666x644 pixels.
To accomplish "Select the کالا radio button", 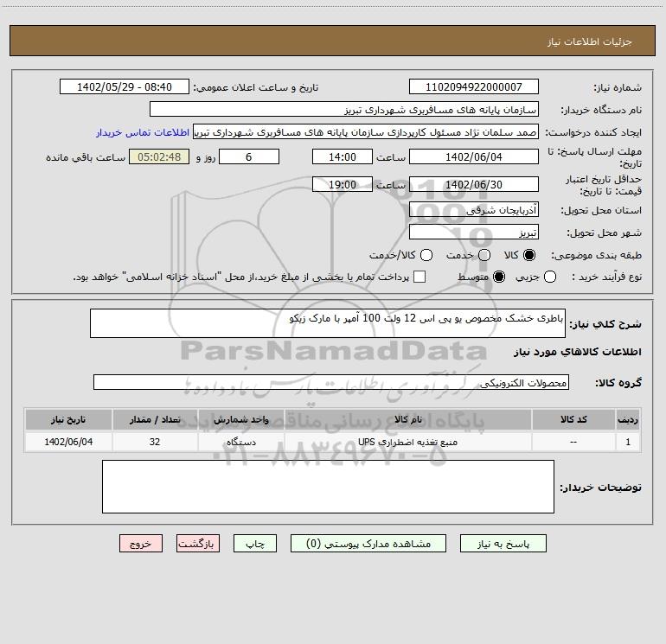I will click(529, 255).
